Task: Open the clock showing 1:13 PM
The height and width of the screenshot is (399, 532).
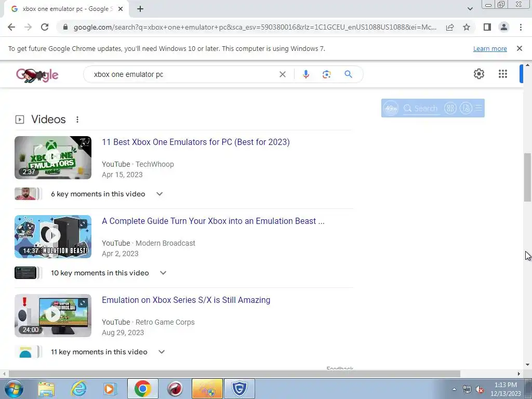Action: 506,389
